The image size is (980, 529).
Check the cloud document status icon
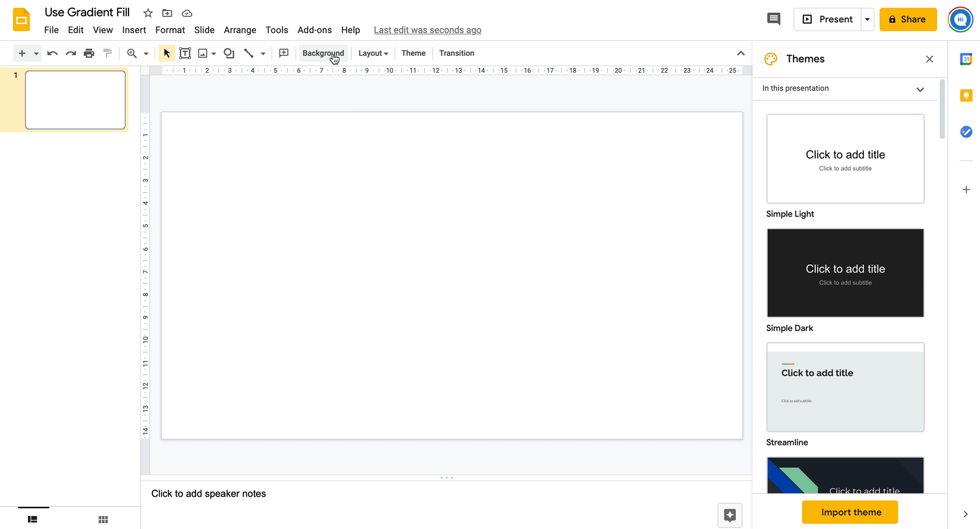(x=187, y=13)
